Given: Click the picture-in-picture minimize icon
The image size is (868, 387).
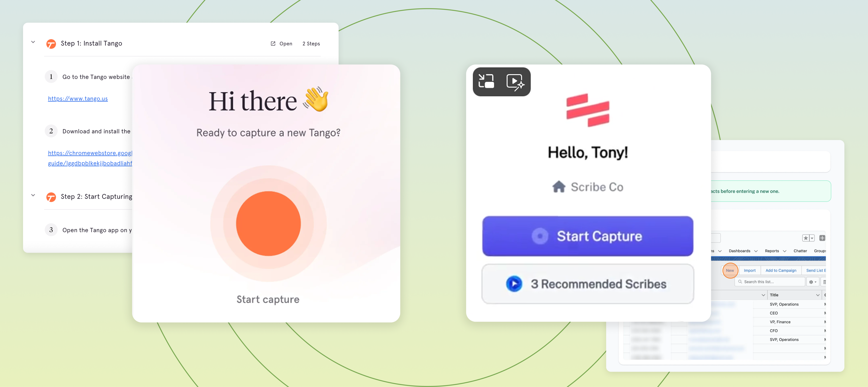Looking at the screenshot, I should [x=486, y=81].
